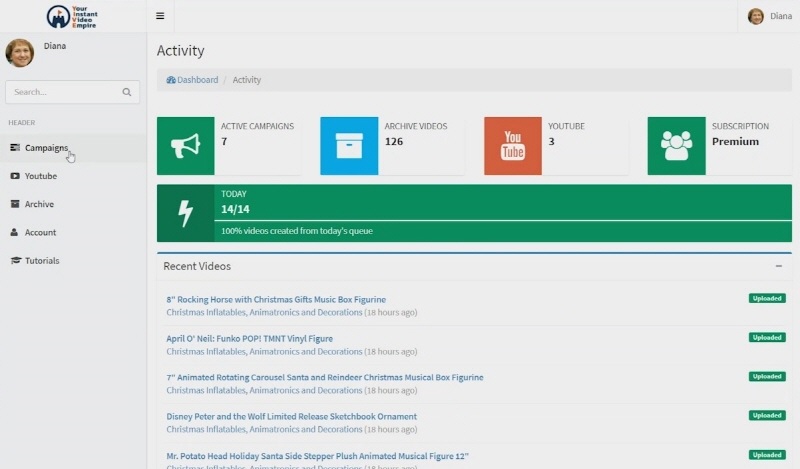Click the Archive Videos box tile

pyautogui.click(x=349, y=146)
